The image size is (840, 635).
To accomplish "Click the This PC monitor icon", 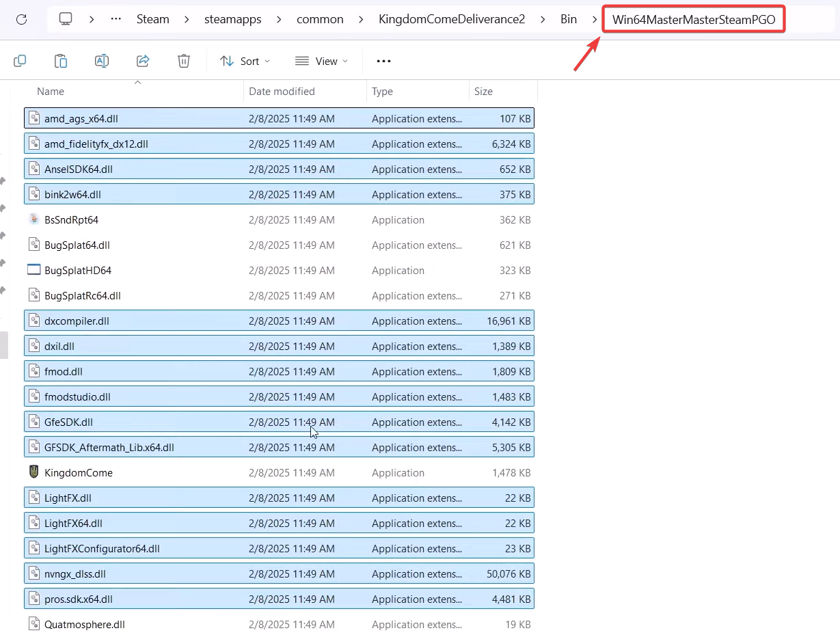I will (x=66, y=19).
